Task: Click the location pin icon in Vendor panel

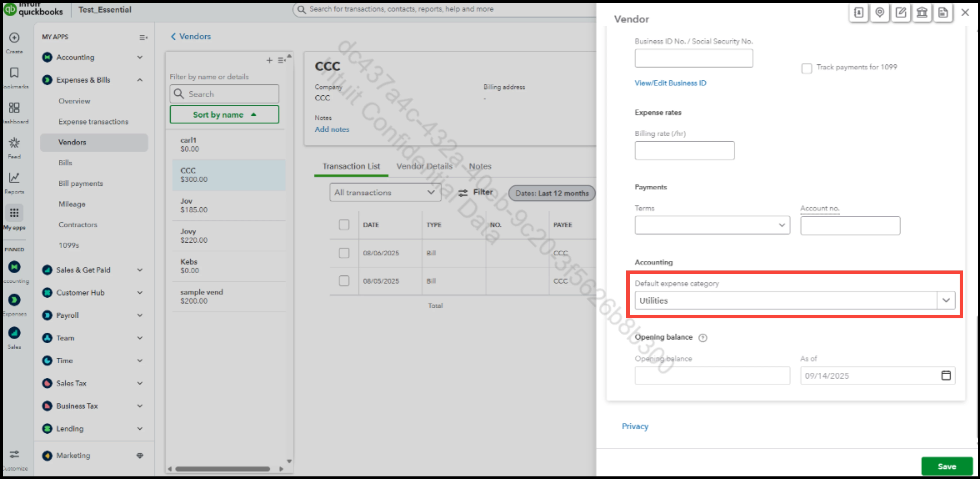Action: pyautogui.click(x=880, y=13)
